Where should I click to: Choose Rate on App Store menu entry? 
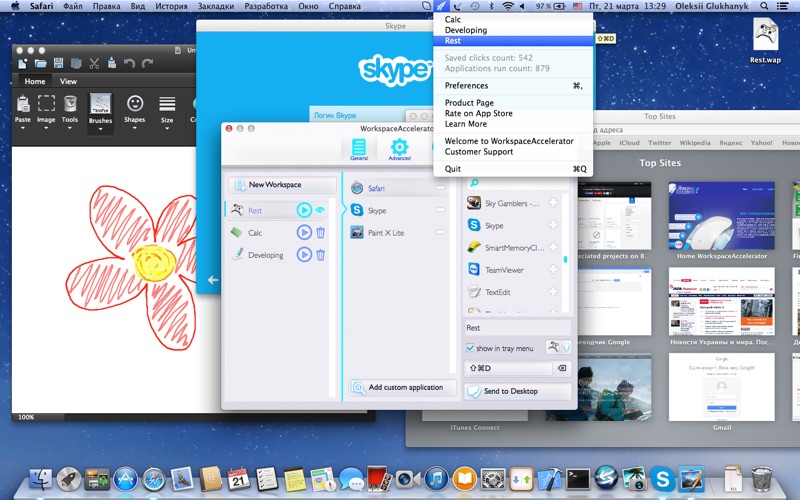pyautogui.click(x=513, y=113)
